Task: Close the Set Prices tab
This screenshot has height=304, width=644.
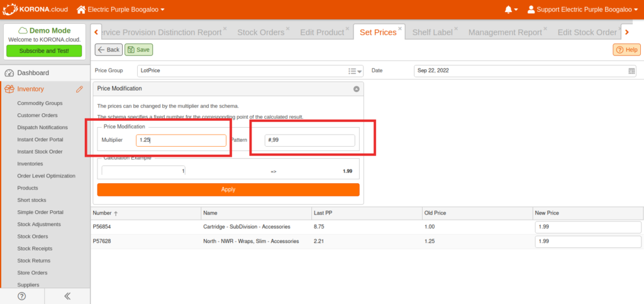Action: pos(400,29)
